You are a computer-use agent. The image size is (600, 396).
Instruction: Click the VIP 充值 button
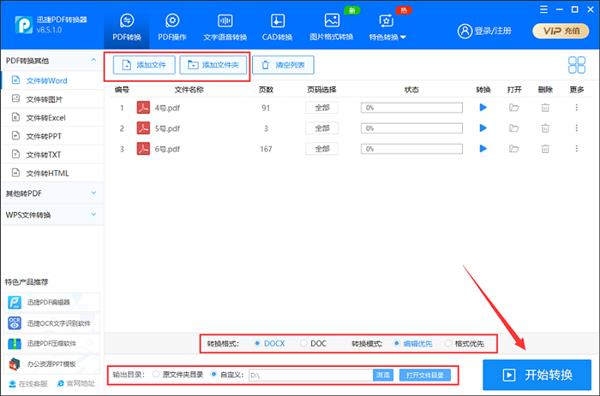[x=561, y=31]
